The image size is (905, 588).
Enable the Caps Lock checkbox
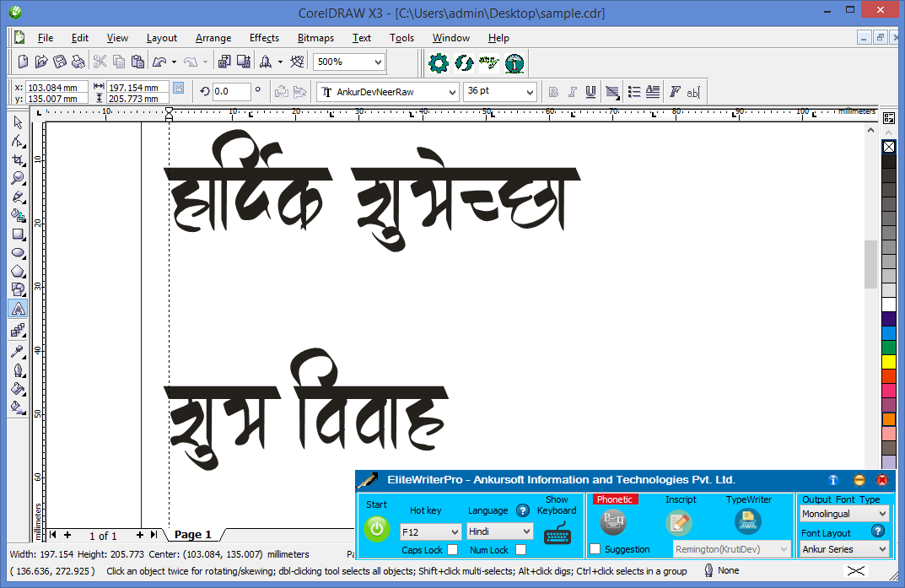453,550
